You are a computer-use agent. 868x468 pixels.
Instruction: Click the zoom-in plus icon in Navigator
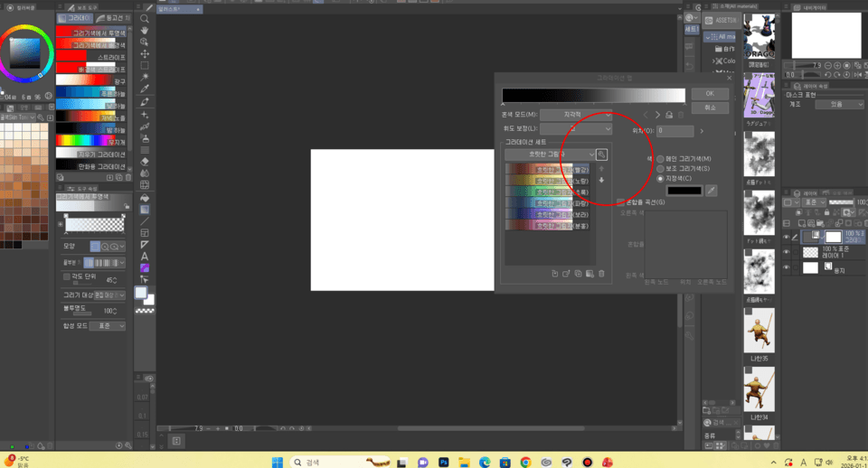tap(836, 65)
